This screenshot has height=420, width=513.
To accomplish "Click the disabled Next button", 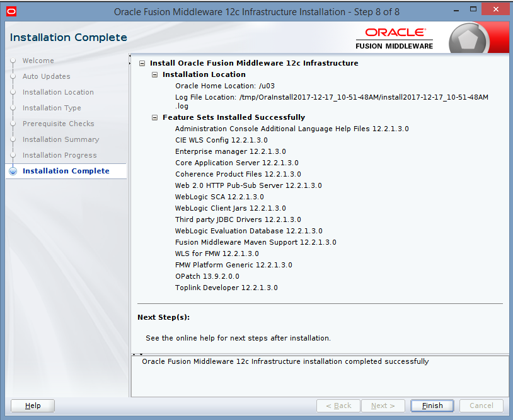I will (383, 405).
